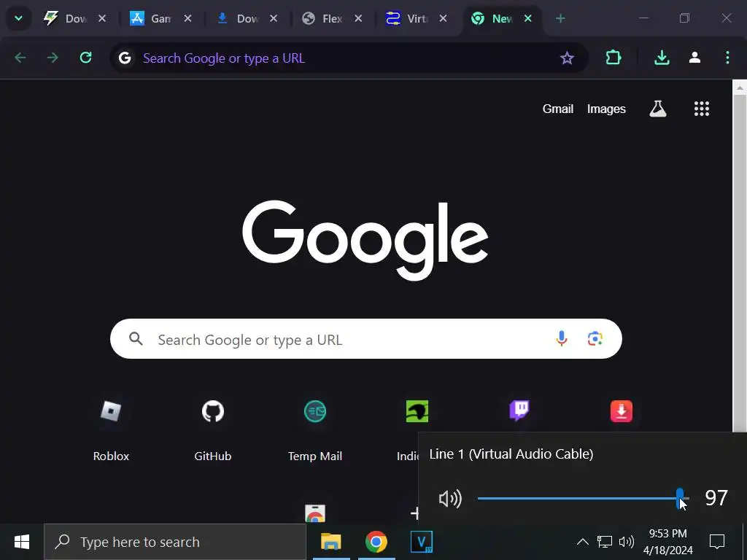Close the 'Gan' tab
The height and width of the screenshot is (560, 747).
187,18
